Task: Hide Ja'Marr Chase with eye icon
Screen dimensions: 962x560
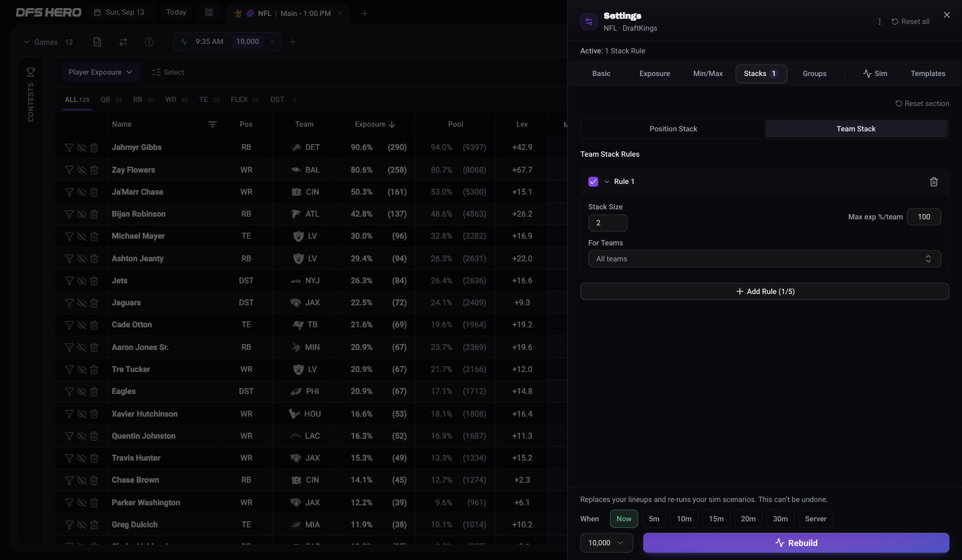Action: click(x=81, y=192)
